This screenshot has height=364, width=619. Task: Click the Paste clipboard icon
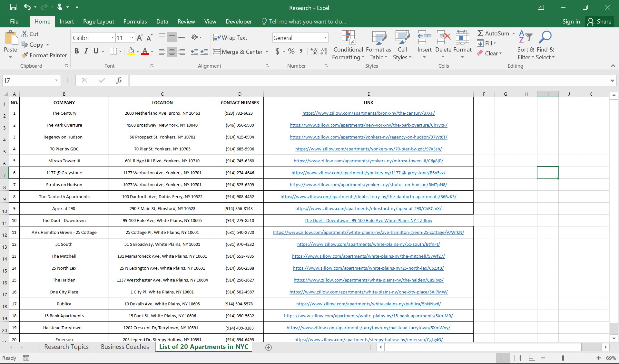coord(11,38)
